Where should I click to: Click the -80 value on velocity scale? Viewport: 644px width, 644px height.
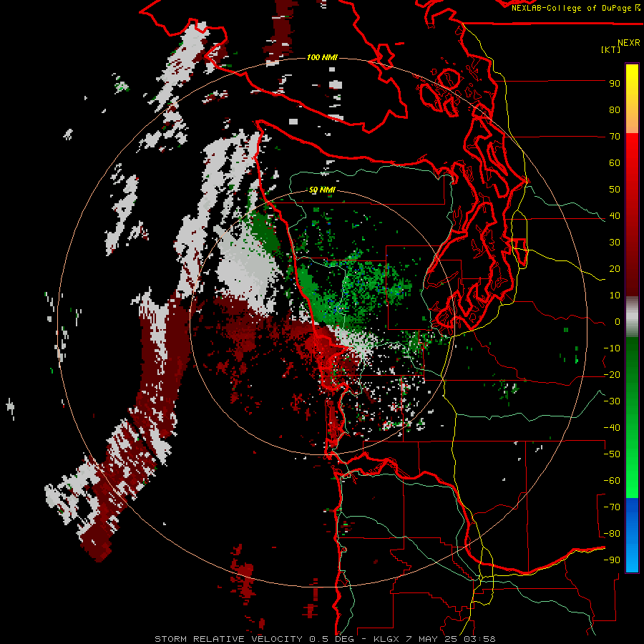(612, 534)
